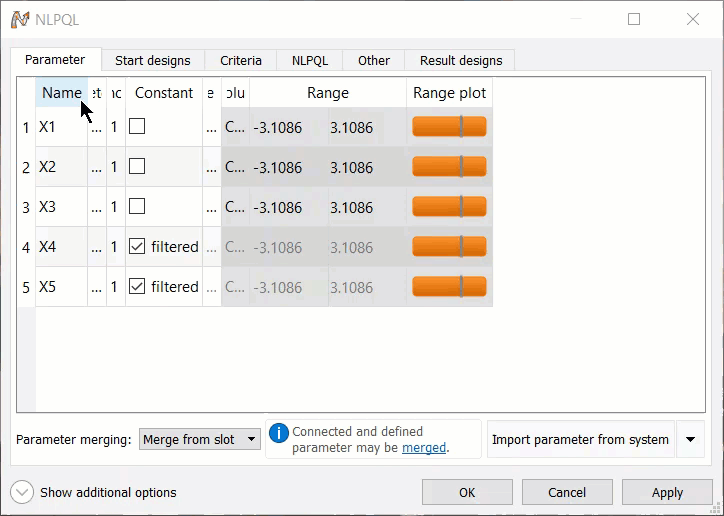Click the X3 orange range plot bar

pyautogui.click(x=449, y=207)
